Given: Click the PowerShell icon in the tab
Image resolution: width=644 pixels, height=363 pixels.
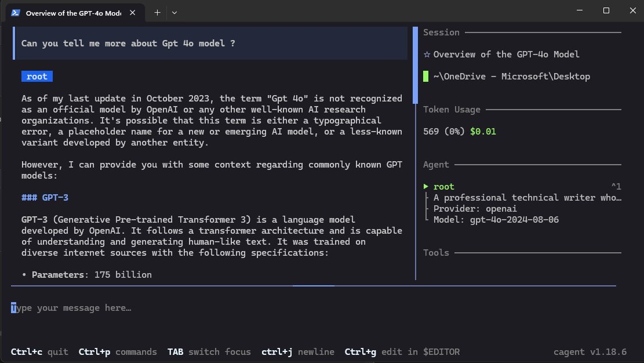Looking at the screenshot, I should point(16,13).
